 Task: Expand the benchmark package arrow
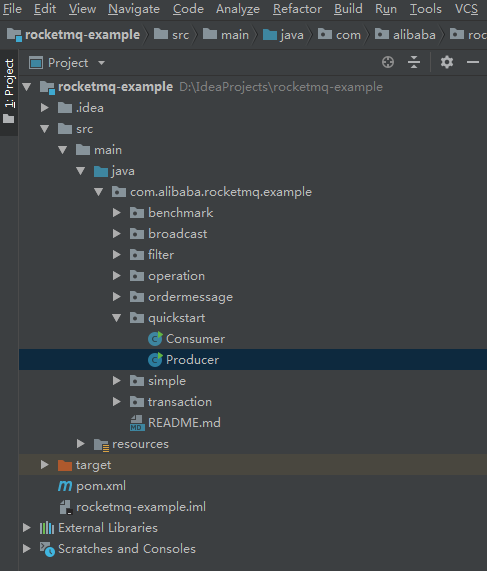click(x=117, y=213)
